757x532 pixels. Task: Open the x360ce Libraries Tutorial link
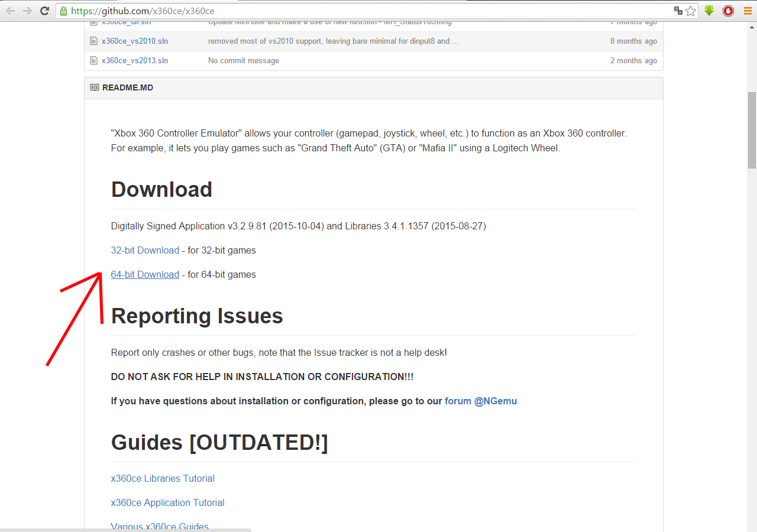pos(163,478)
